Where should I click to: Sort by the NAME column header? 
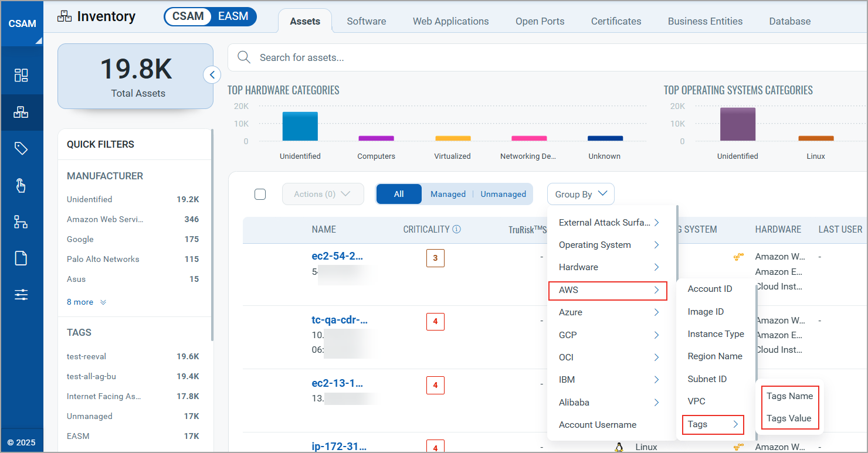324,229
